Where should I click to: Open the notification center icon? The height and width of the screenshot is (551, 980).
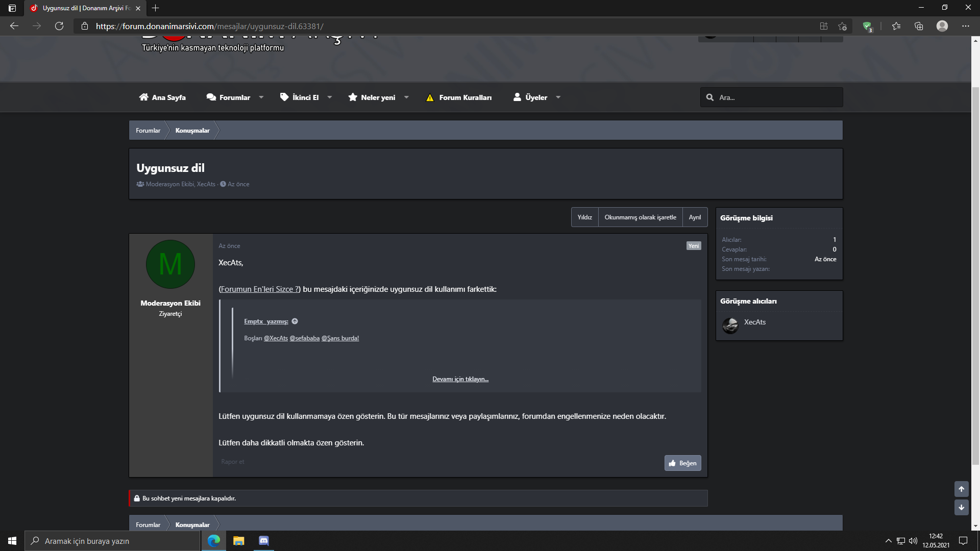coord(963,541)
